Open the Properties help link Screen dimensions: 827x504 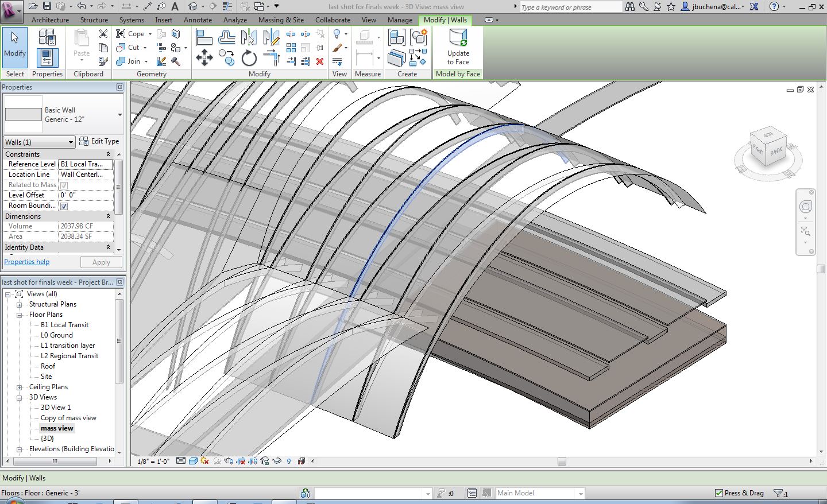(x=27, y=262)
